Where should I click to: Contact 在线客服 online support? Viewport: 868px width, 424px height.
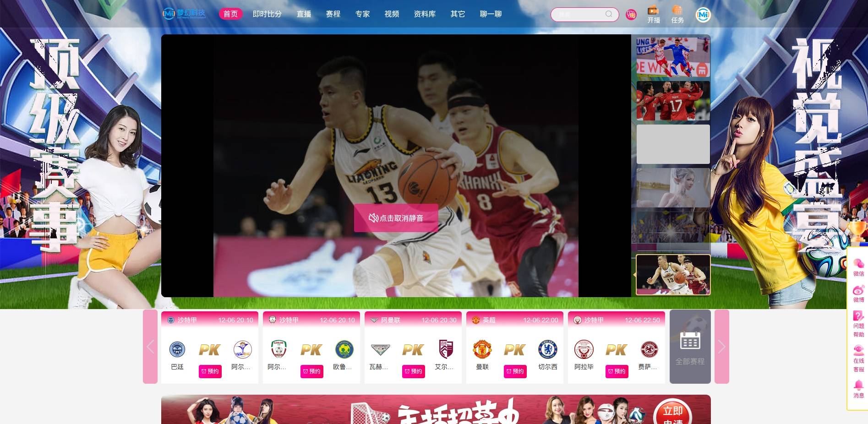(x=858, y=358)
